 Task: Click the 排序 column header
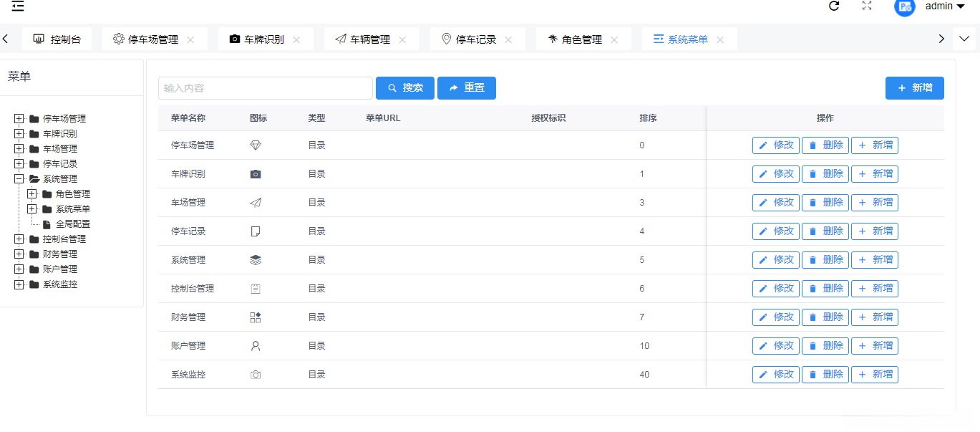649,118
